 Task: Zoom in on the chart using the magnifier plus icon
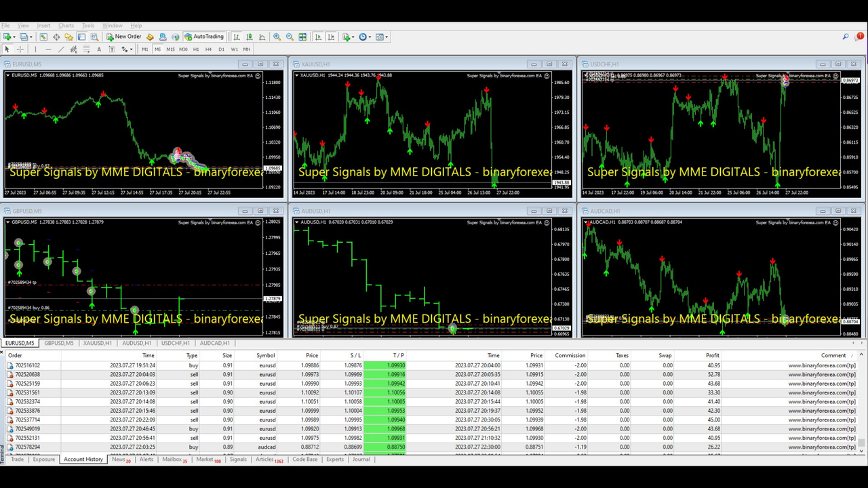[x=277, y=37]
